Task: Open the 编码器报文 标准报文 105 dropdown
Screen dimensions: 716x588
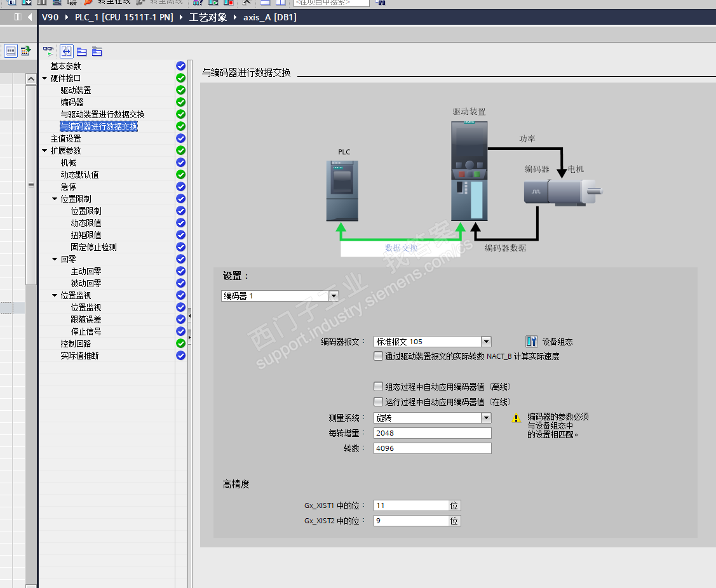Action: click(486, 342)
